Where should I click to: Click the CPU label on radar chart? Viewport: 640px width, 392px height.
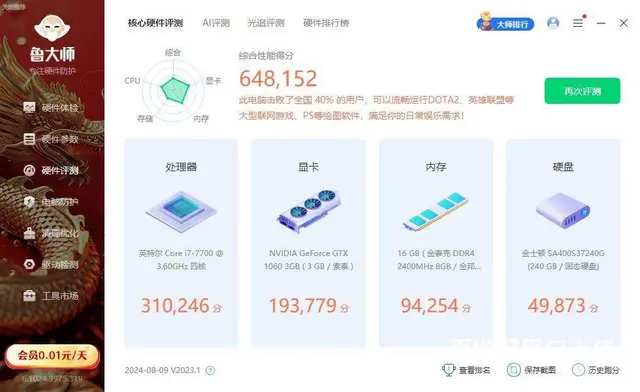(x=132, y=81)
